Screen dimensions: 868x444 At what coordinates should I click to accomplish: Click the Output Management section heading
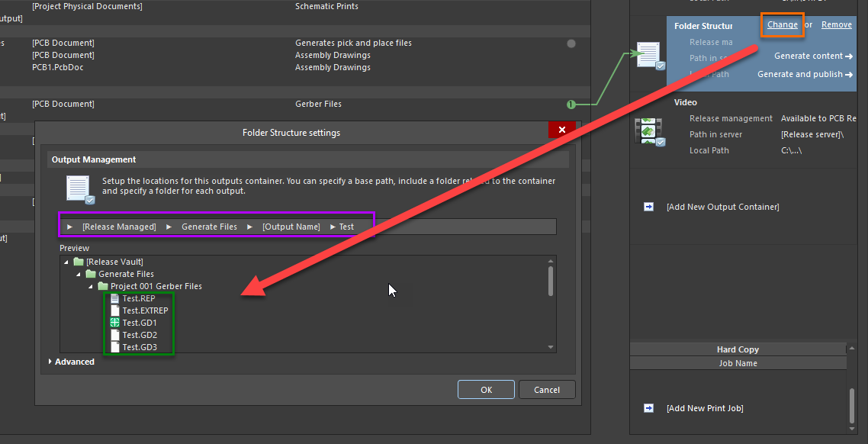pos(94,159)
